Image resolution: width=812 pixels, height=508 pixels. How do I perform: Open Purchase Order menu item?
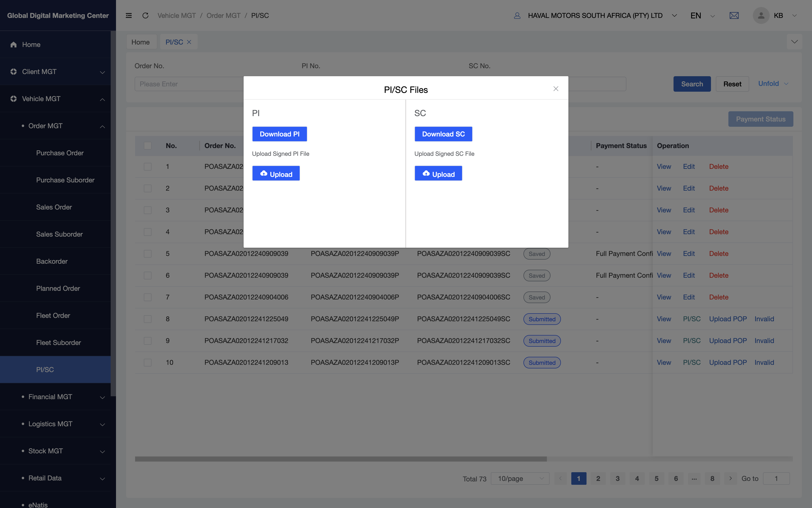[60, 153]
